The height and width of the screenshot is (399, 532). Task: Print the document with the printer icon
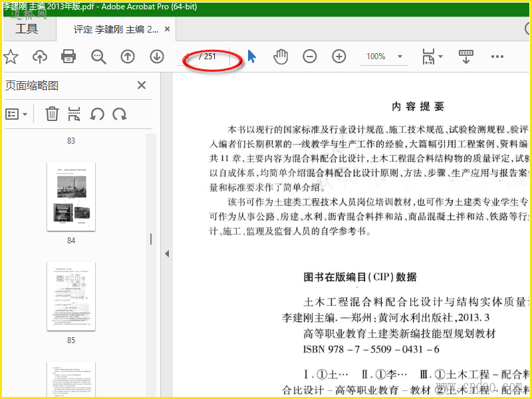(x=68, y=57)
